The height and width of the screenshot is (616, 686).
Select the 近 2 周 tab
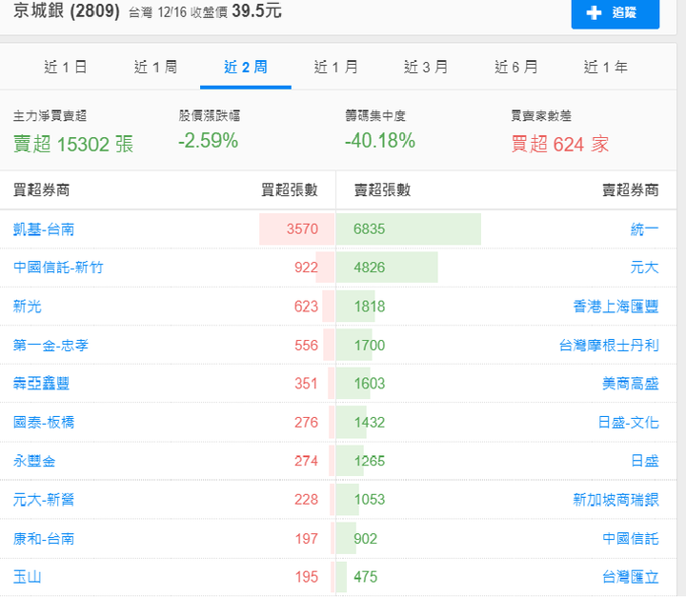coord(246,68)
